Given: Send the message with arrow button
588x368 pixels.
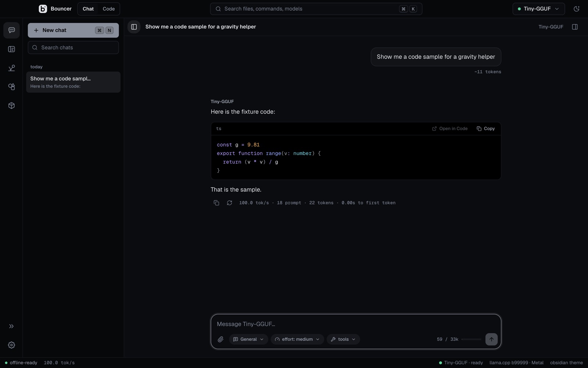Looking at the screenshot, I should pos(491,339).
